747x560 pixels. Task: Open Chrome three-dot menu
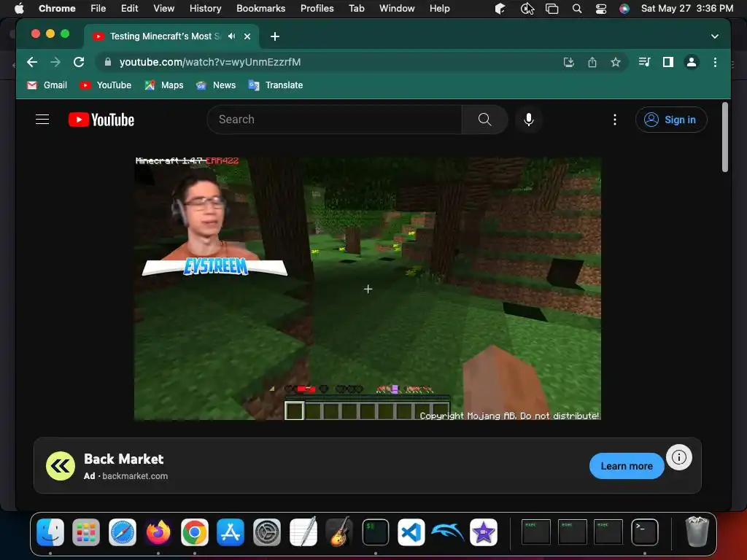(715, 62)
